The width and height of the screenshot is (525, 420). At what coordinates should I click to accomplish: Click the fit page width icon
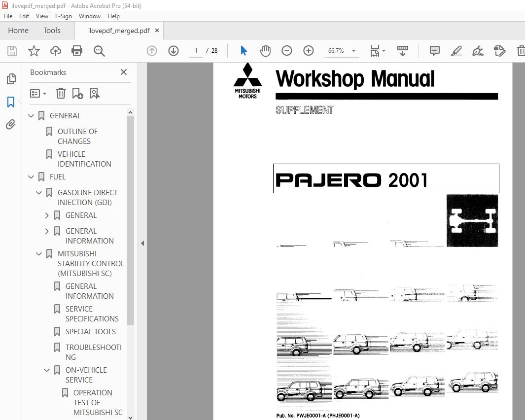(375, 51)
